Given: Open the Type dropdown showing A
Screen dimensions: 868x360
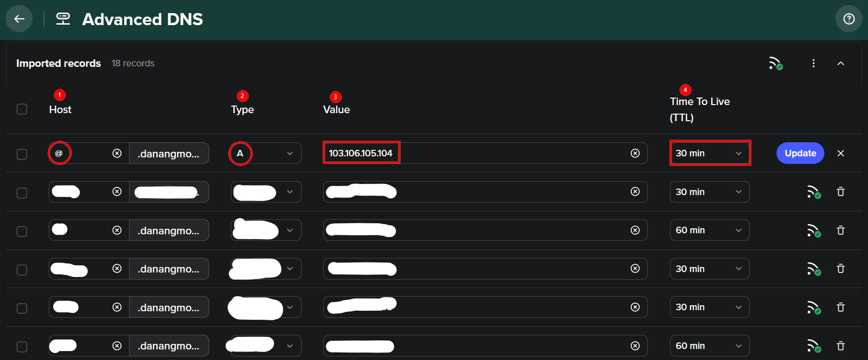Looking at the screenshot, I should 266,153.
